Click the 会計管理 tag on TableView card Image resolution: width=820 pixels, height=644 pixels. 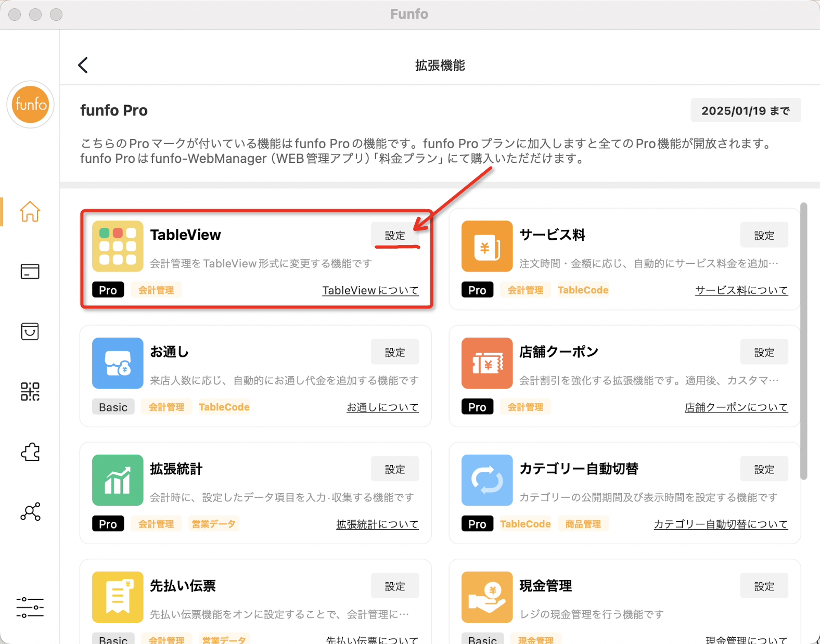click(156, 290)
